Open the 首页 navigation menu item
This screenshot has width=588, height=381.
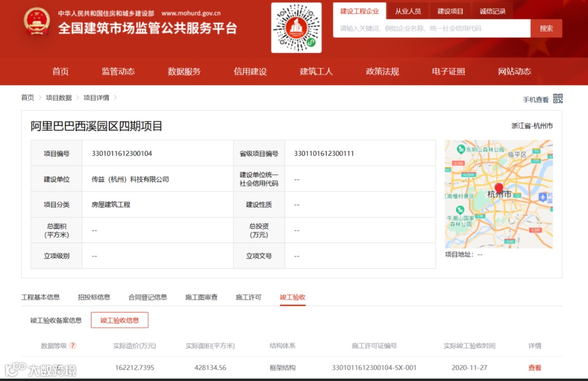pos(60,71)
